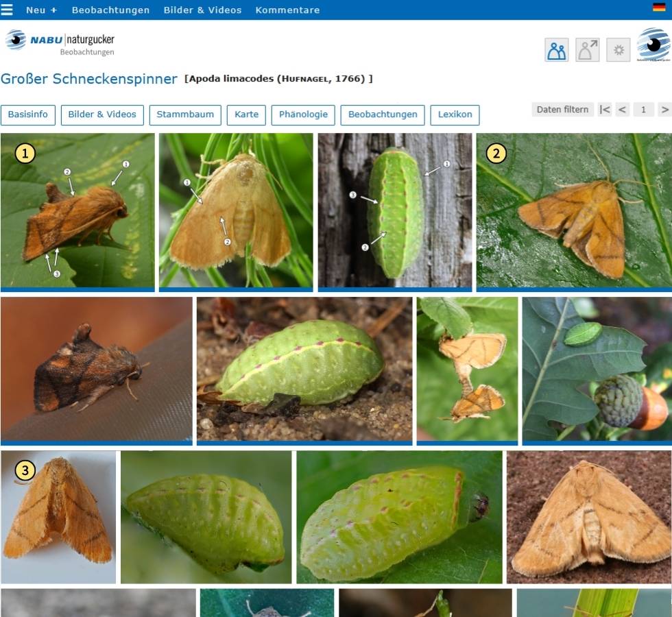Jump to first page arrow
Viewport: 672px width, 617px height.
point(605,110)
